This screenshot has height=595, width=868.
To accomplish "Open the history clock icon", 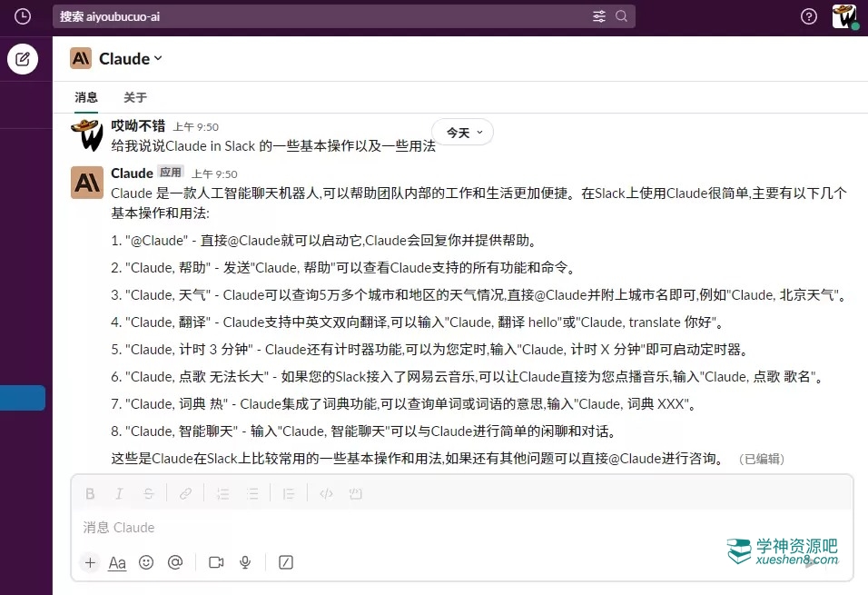I will (23, 16).
